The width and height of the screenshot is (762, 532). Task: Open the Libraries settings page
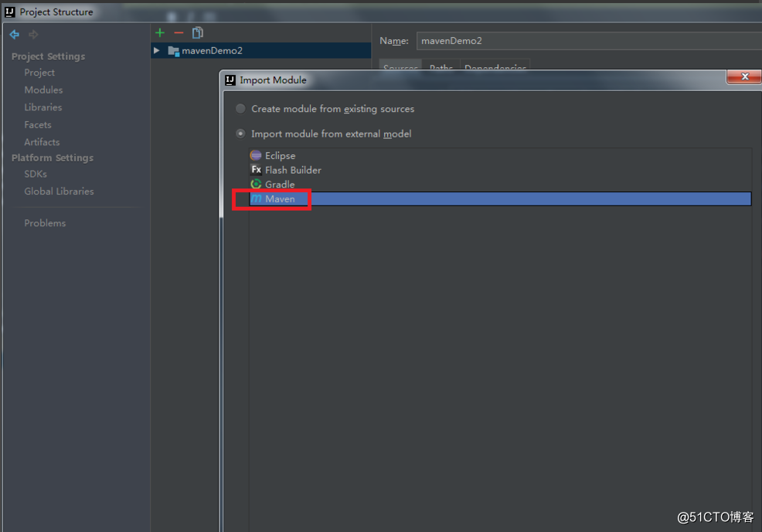point(43,107)
